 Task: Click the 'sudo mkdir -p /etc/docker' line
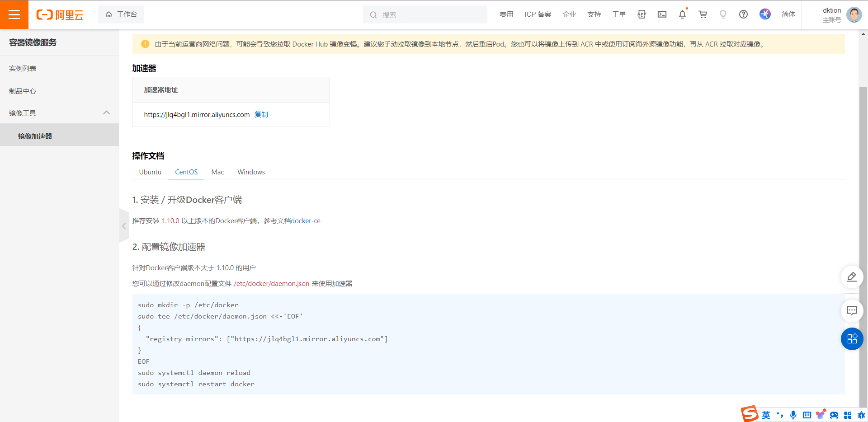tap(188, 305)
